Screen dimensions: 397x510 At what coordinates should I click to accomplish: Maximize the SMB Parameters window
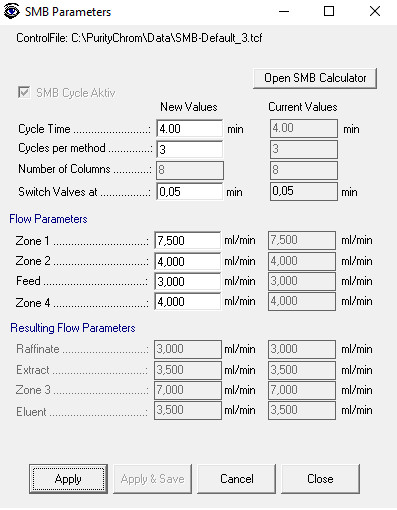point(329,11)
